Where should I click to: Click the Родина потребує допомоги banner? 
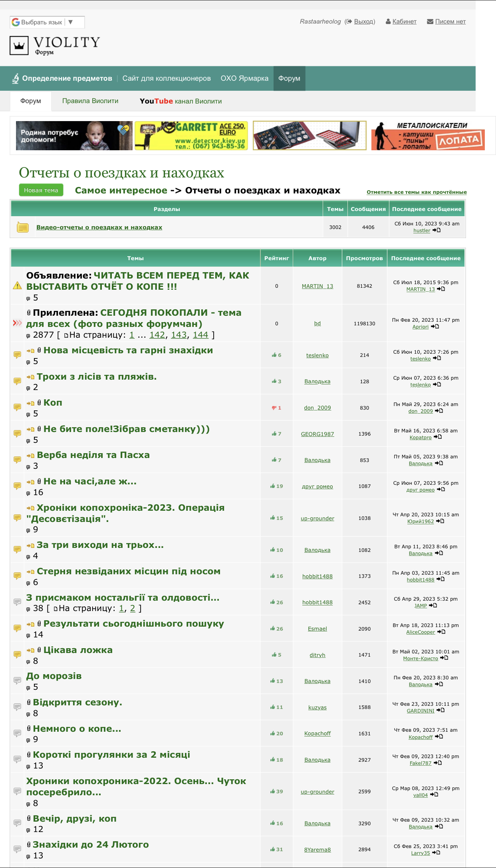coord(74,136)
